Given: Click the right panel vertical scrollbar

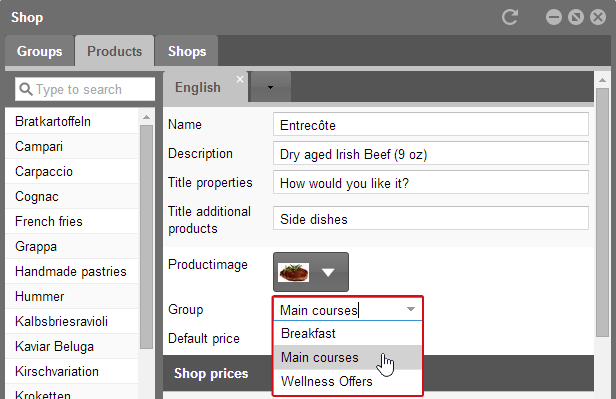Looking at the screenshot, I should pyautogui.click(x=602, y=212).
